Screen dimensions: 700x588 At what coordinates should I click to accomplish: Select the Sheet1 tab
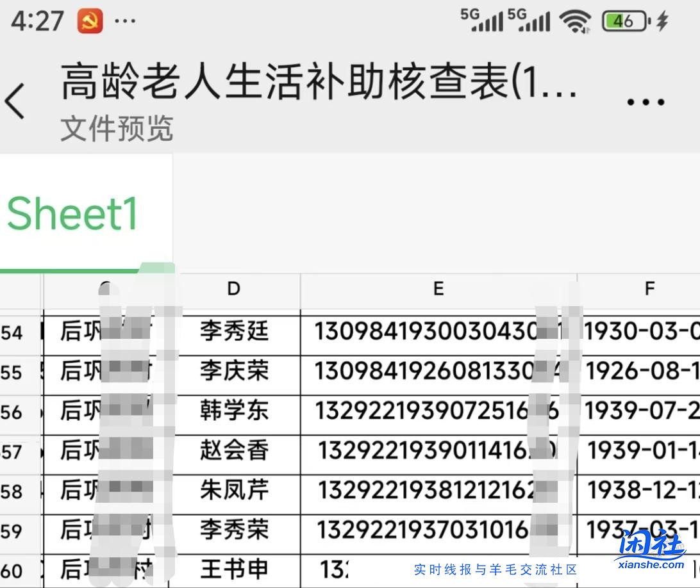point(72,213)
